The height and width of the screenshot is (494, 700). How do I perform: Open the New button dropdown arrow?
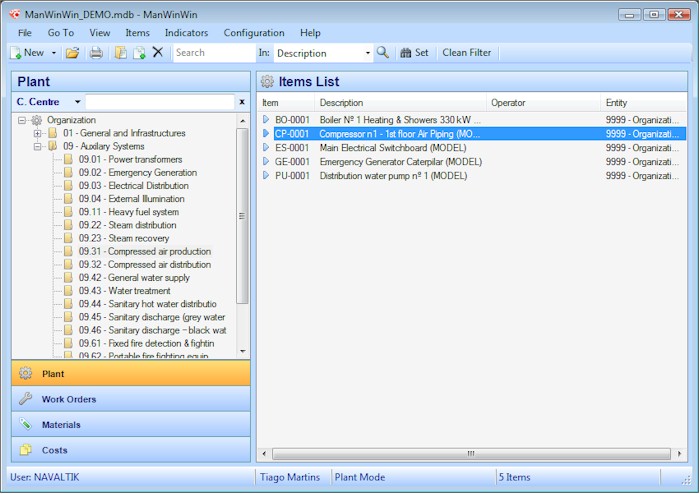(54, 53)
